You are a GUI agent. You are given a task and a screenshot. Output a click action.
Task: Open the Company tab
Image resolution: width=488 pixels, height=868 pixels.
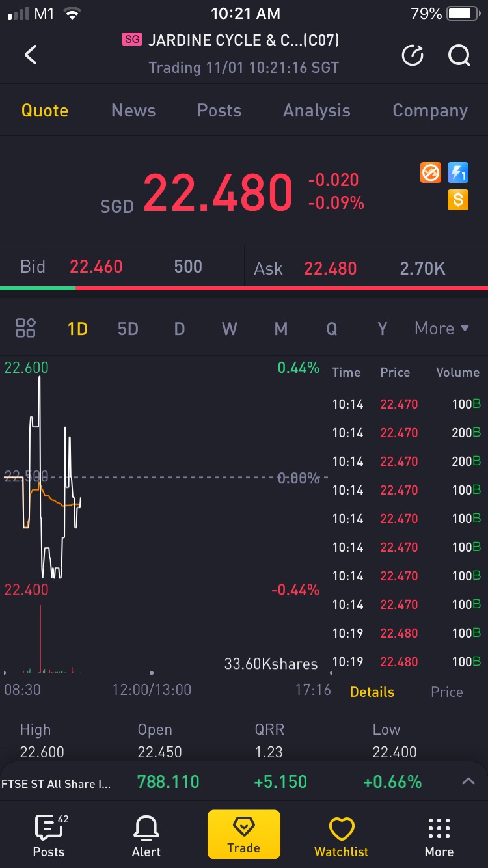click(430, 111)
